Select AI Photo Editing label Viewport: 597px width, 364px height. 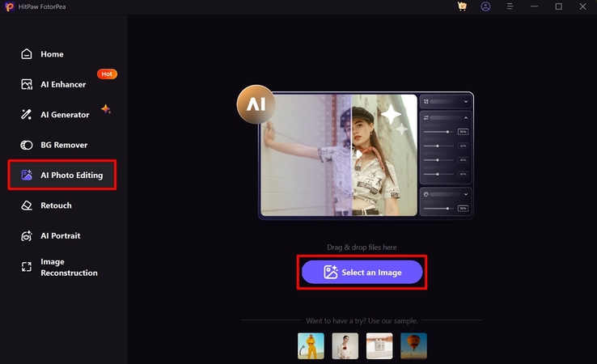(x=71, y=176)
